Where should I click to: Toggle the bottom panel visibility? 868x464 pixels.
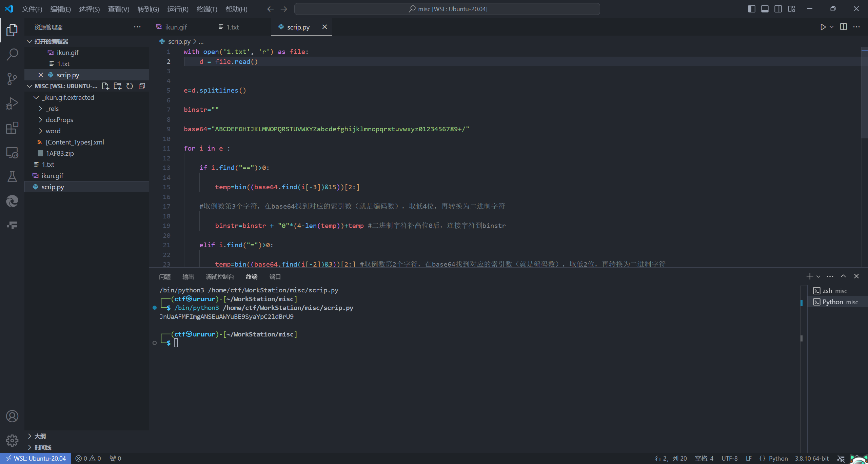765,9
